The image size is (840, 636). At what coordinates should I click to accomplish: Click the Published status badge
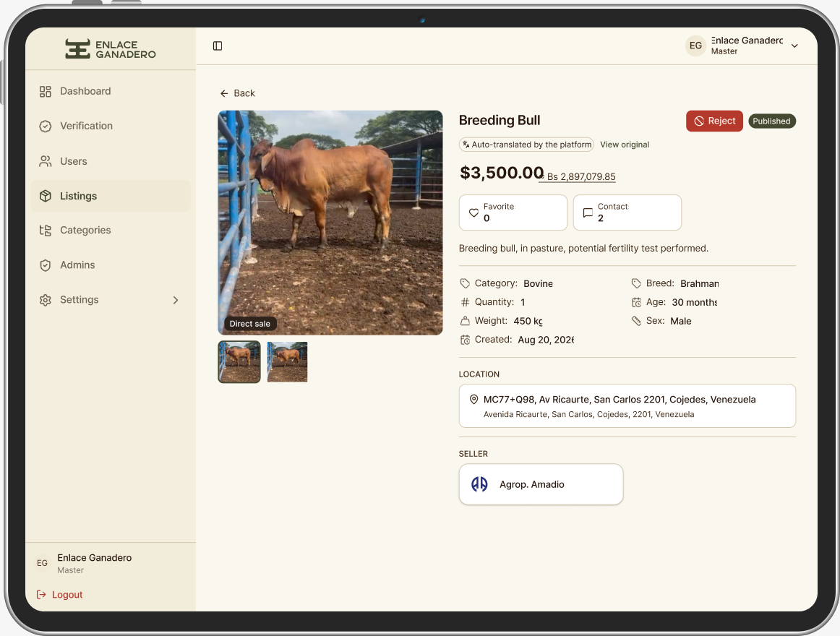click(771, 121)
